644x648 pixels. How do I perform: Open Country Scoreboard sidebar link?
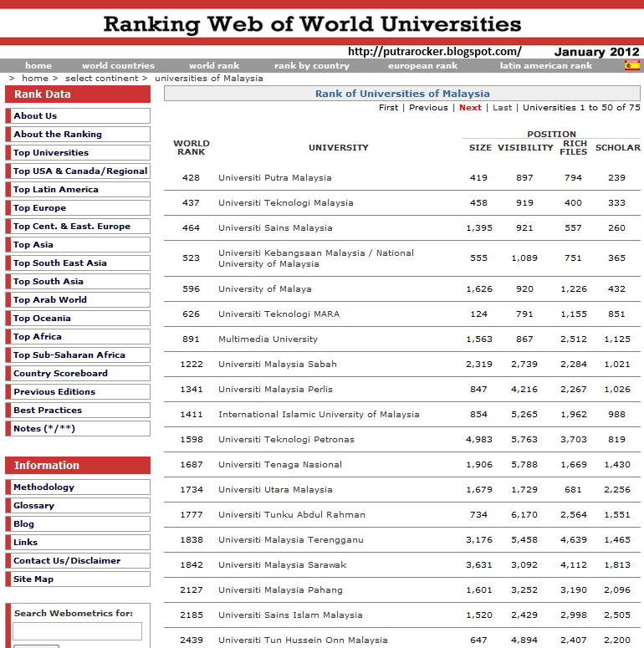78,373
